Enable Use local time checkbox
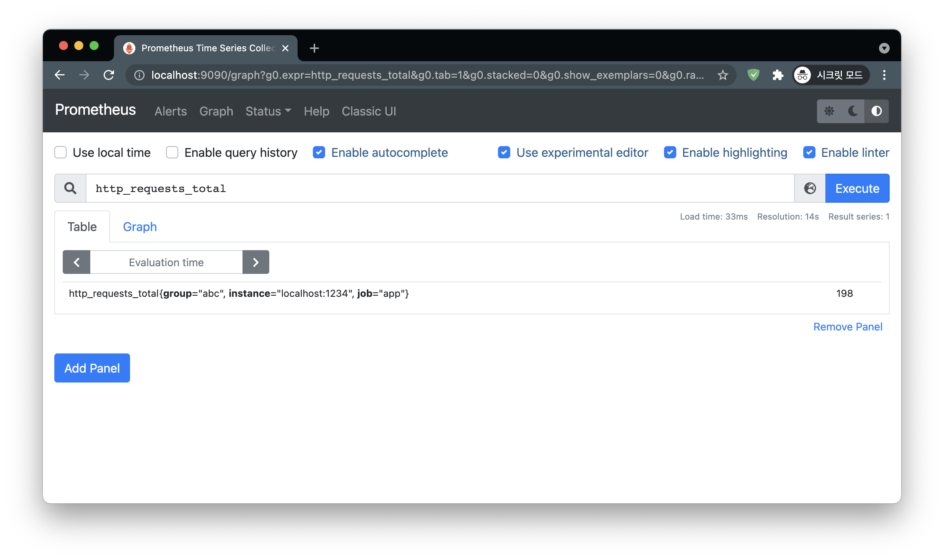Viewport: 944px width, 560px height. 60,152
